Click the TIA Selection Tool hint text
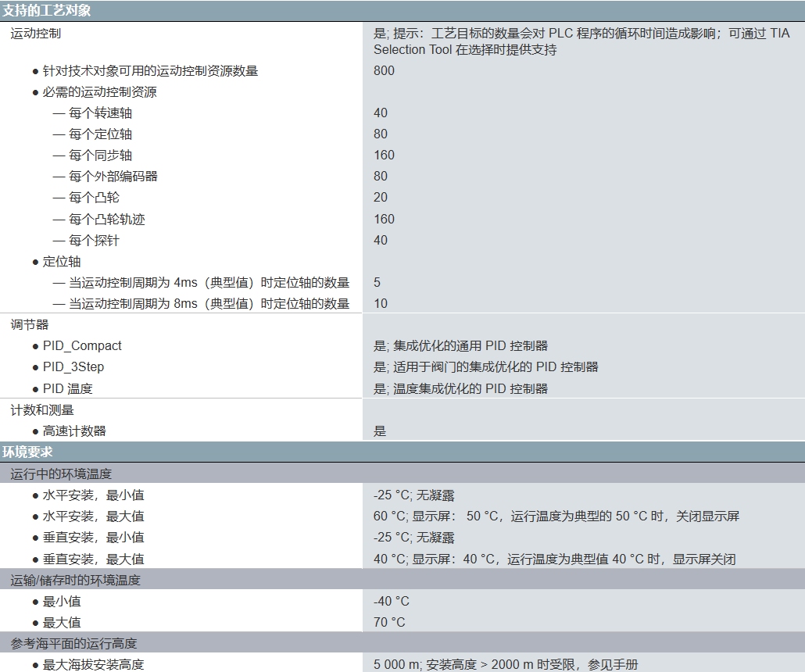This screenshot has width=805, height=672. pos(581,41)
